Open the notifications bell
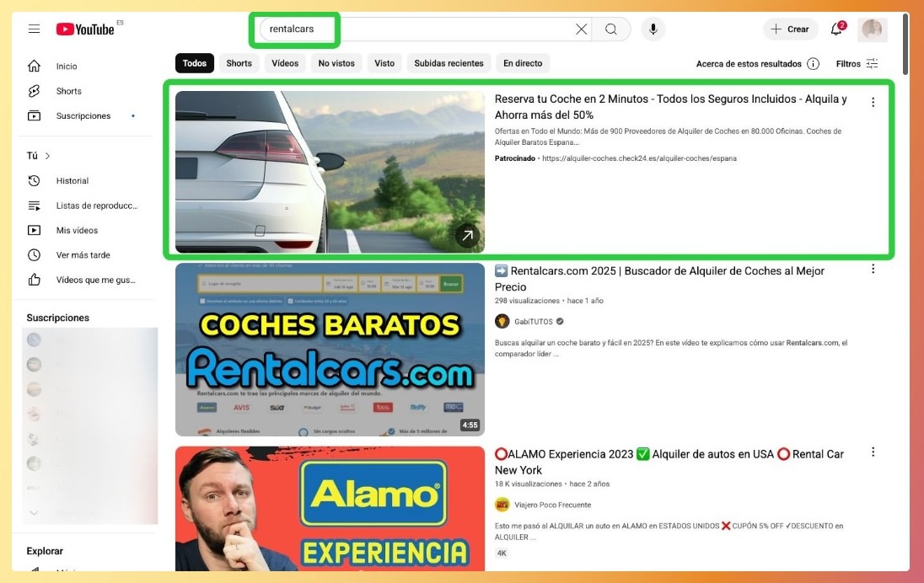This screenshot has width=924, height=583. (835, 29)
